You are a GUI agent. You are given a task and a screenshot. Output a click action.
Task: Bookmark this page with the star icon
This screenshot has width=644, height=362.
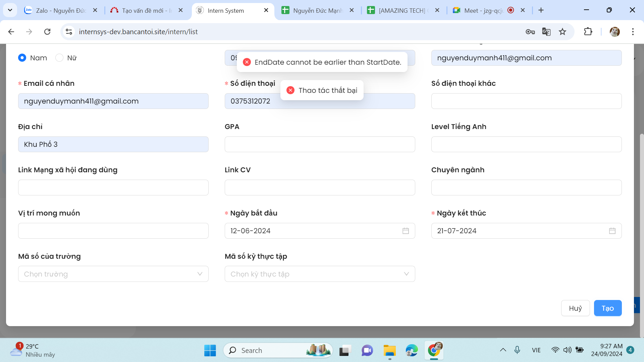pos(562,32)
